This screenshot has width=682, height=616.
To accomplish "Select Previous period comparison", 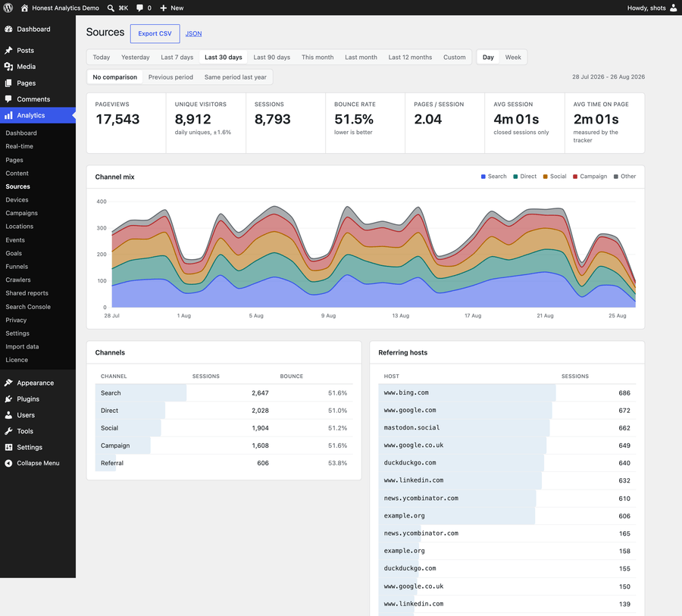I will pos(170,77).
